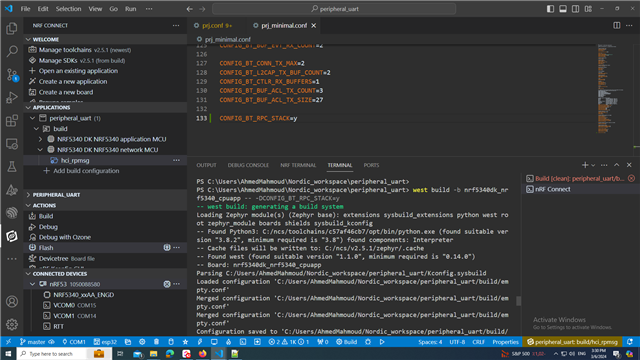The height and width of the screenshot is (360, 640).
Task: Open new terminal with plus icon
Action: (x=585, y=165)
